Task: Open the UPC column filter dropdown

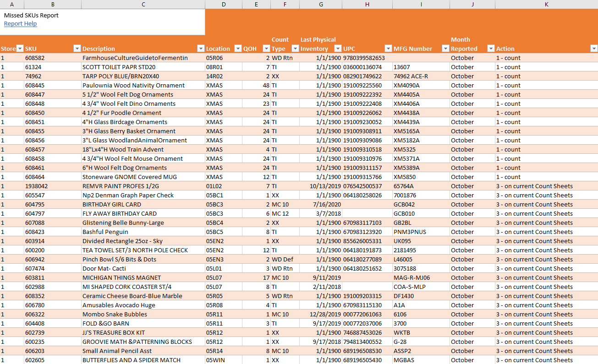Action: click(x=388, y=49)
